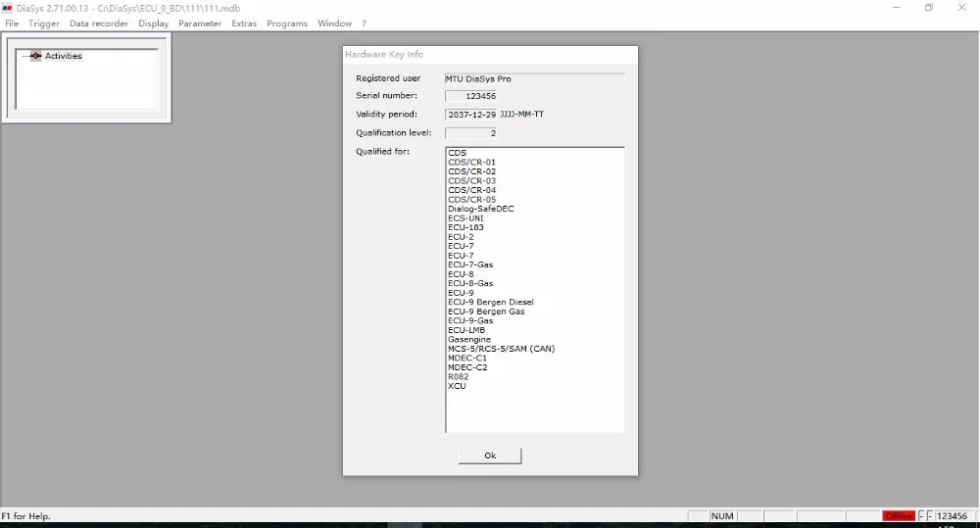Select ECU-183 in the list
The height and width of the screenshot is (528, 980).
[x=465, y=227]
